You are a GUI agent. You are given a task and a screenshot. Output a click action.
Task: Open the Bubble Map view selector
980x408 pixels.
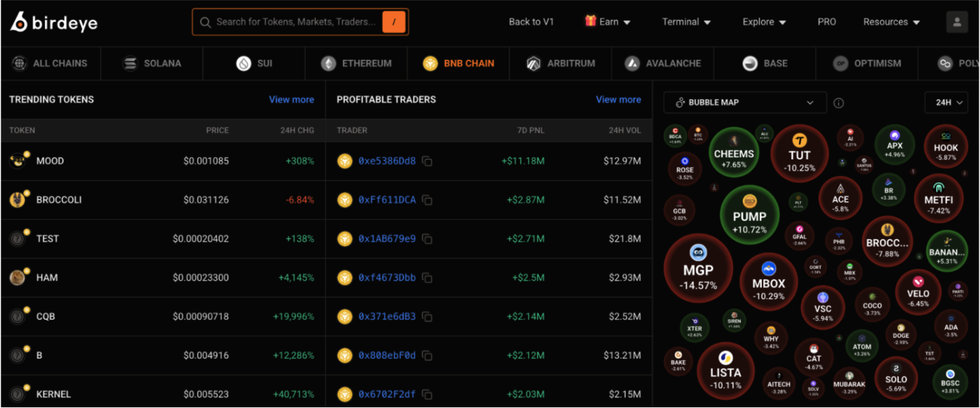[745, 103]
